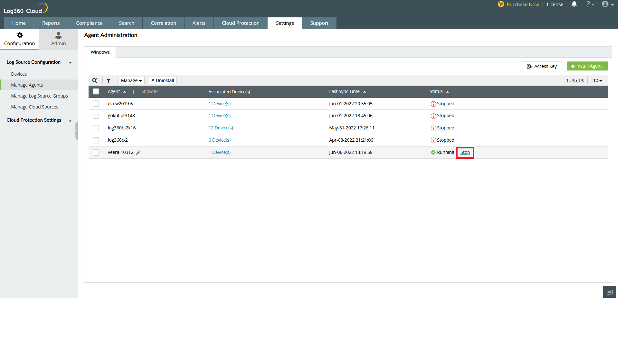Open the notifications bell icon
The height and width of the screenshot is (338, 644).
point(574,4)
